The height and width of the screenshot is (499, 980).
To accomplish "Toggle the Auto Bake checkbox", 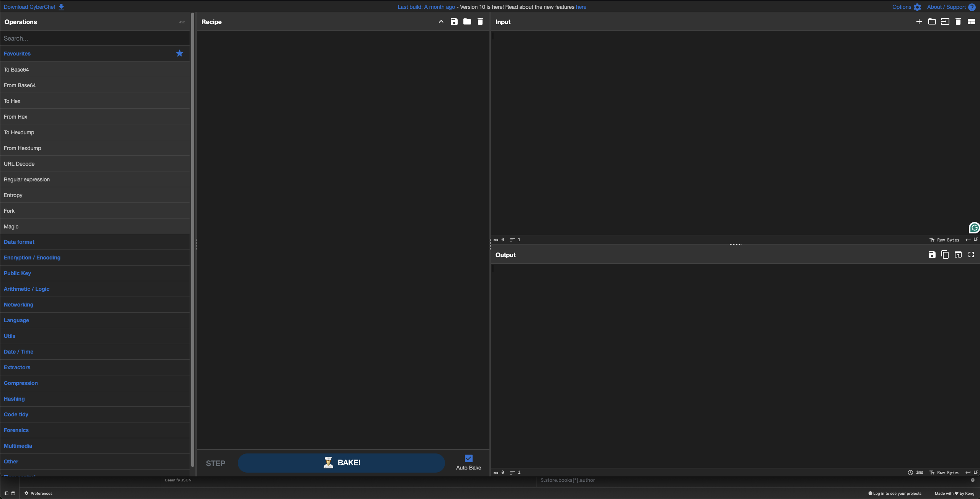I will point(469,458).
